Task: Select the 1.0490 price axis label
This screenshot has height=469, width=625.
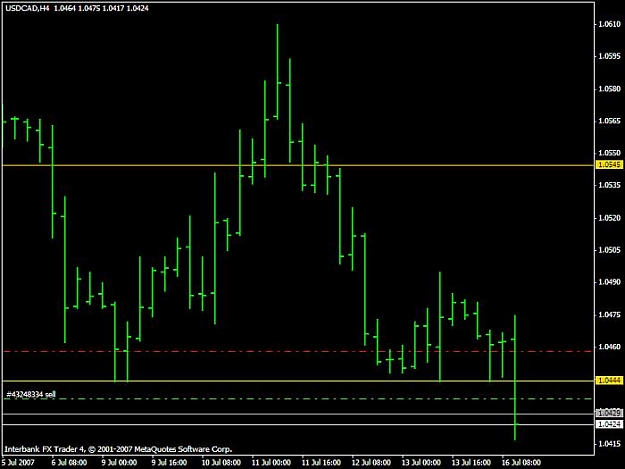Action: pos(609,282)
